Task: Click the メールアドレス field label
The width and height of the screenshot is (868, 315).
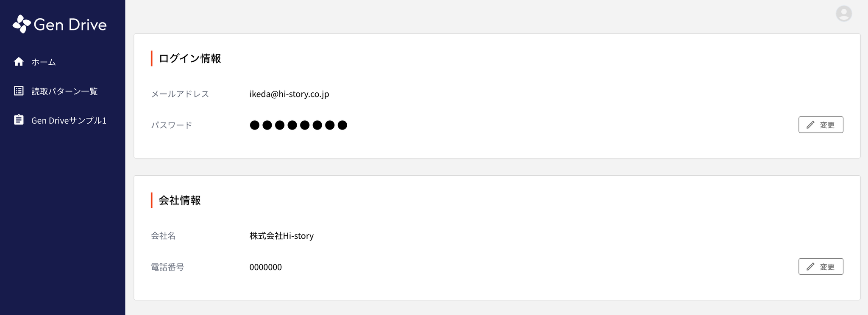Action: 180,94
